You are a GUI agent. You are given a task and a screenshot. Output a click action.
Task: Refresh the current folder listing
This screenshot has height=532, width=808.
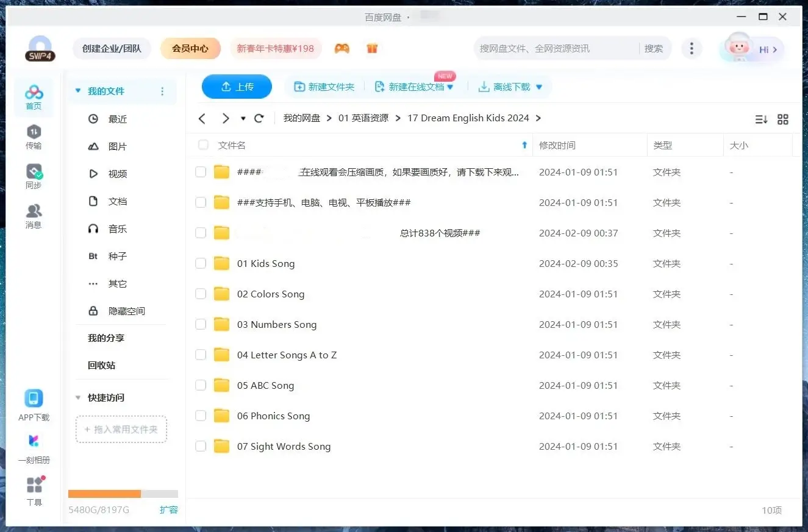click(x=259, y=118)
